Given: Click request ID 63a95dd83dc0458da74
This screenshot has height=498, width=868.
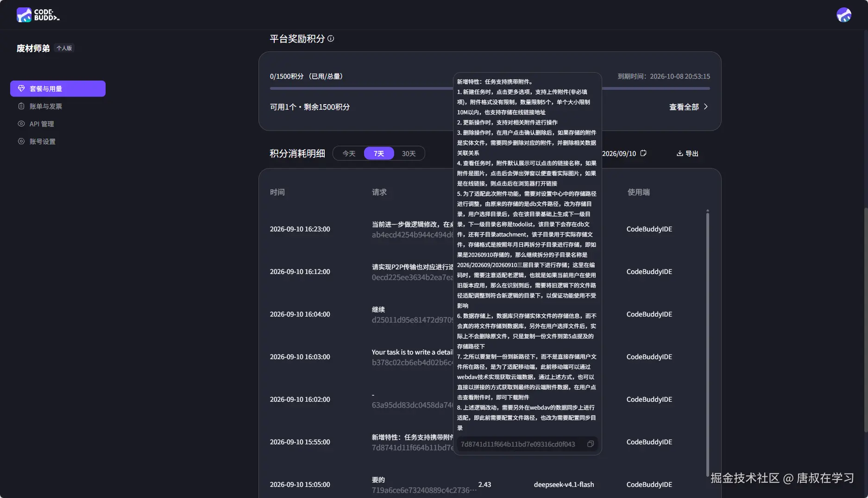Looking at the screenshot, I should (412, 405).
